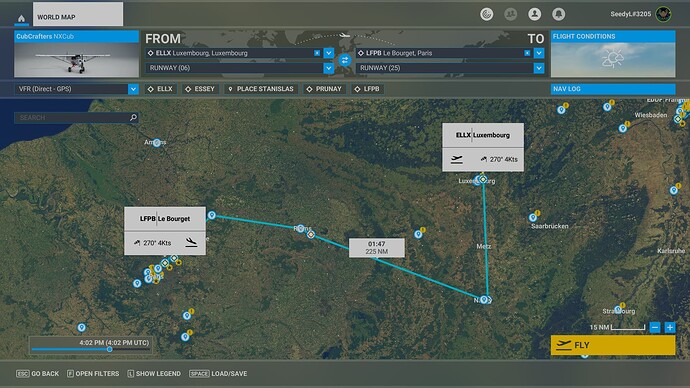This screenshot has height=388, width=690.
Task: Zoom in map with plus button
Action: [x=670, y=327]
